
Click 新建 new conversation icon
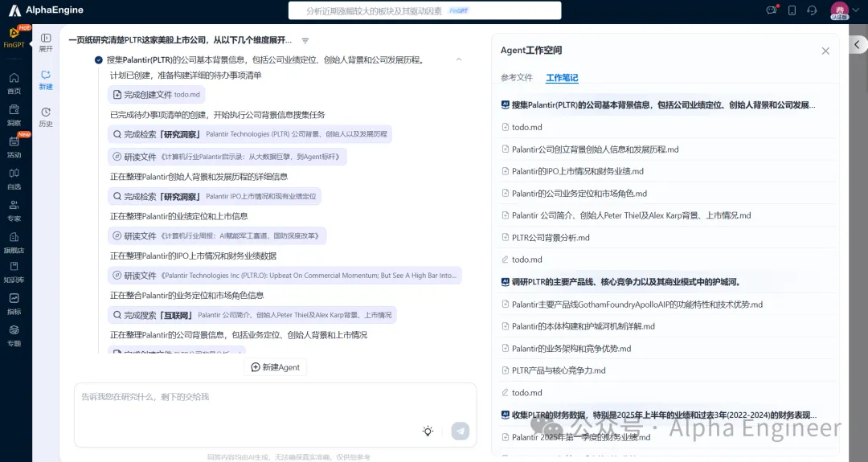point(46,79)
